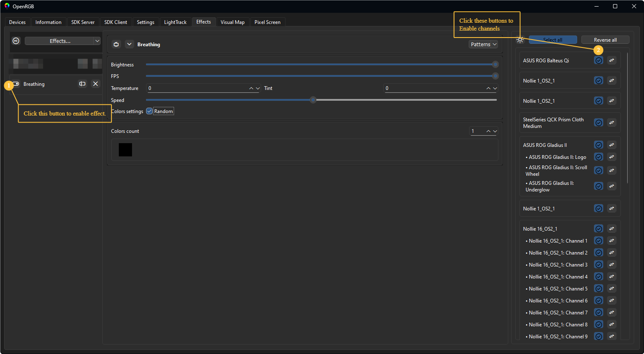The height and width of the screenshot is (354, 644).
Task: Remove the Breathing effect with its X icon
Action: pos(96,84)
